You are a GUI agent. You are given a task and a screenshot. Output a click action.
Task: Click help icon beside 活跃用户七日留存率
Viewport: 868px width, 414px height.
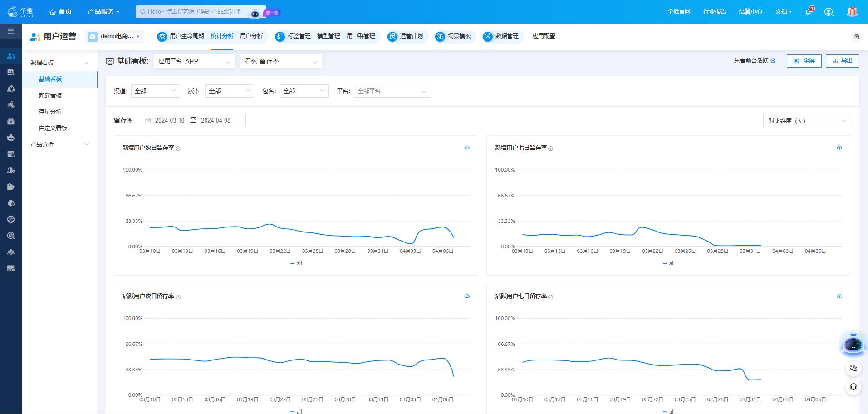click(x=550, y=297)
